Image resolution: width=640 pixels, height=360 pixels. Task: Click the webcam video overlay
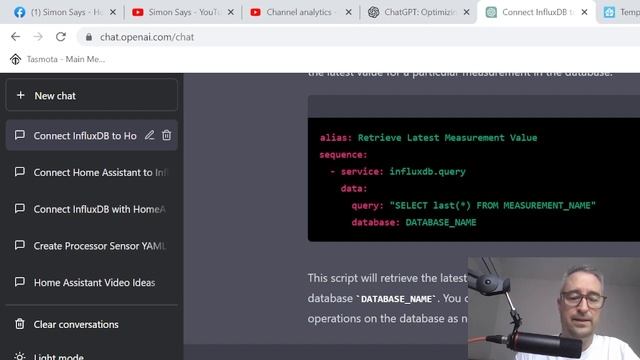pyautogui.click(x=554, y=309)
